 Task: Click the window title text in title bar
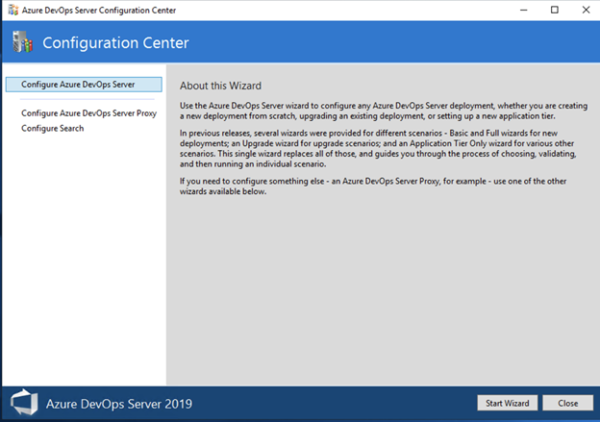pyautogui.click(x=99, y=10)
